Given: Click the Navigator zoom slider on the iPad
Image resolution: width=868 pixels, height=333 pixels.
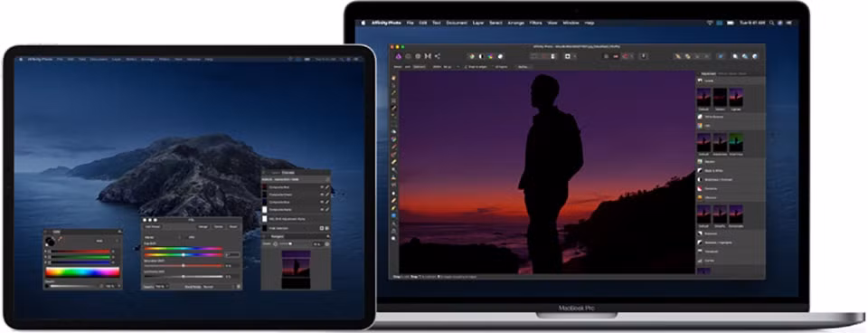Looking at the screenshot, I should (285, 243).
